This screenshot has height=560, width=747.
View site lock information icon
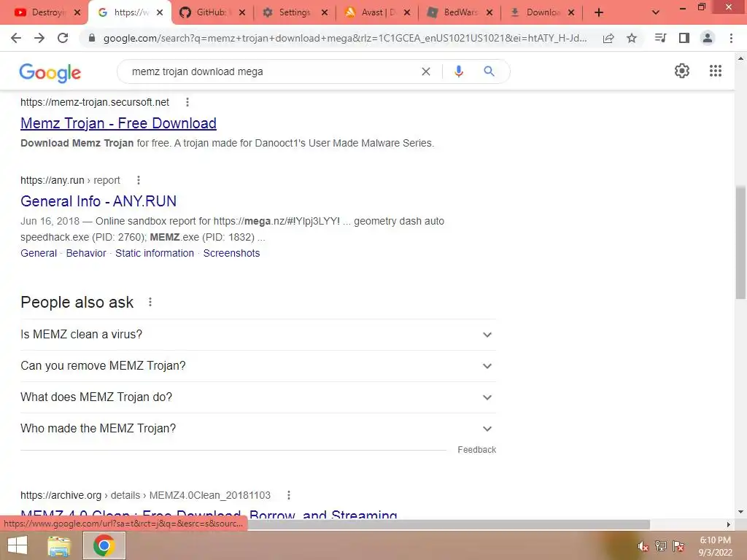pos(92,38)
